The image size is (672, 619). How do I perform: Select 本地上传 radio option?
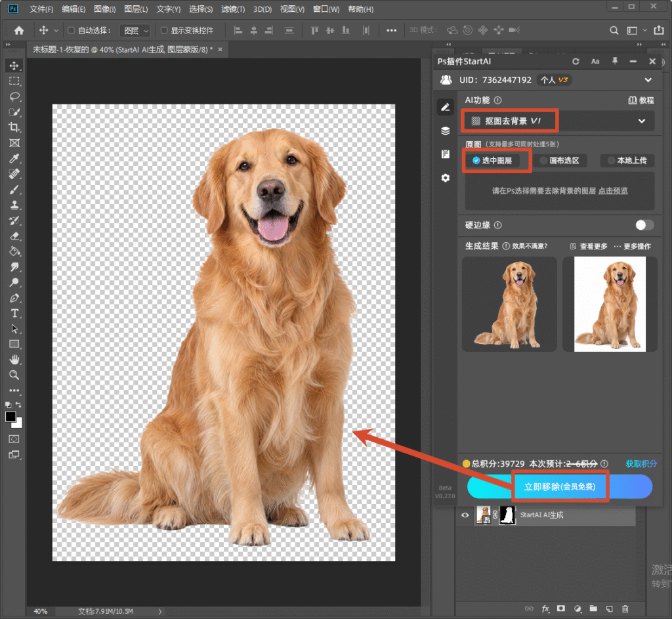[x=627, y=160]
